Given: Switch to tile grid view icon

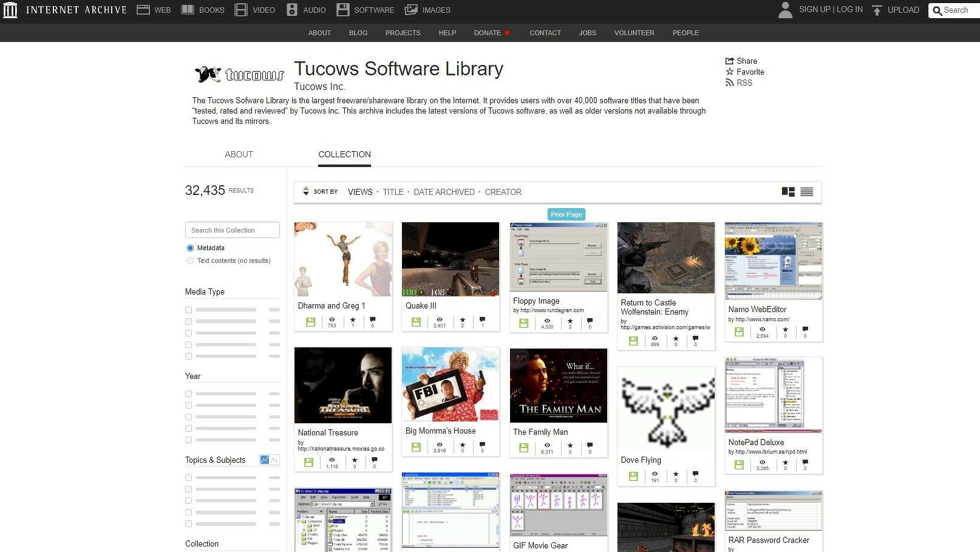Looking at the screenshot, I should pyautogui.click(x=788, y=192).
